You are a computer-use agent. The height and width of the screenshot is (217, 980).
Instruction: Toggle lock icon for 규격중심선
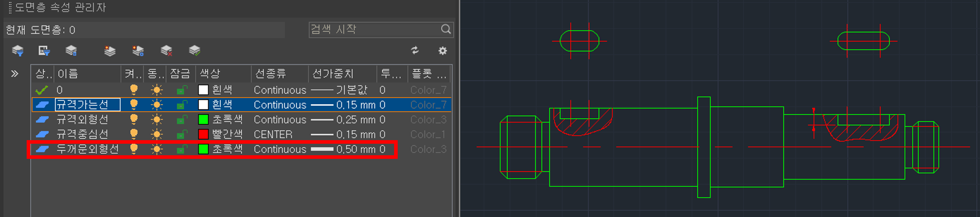click(182, 135)
